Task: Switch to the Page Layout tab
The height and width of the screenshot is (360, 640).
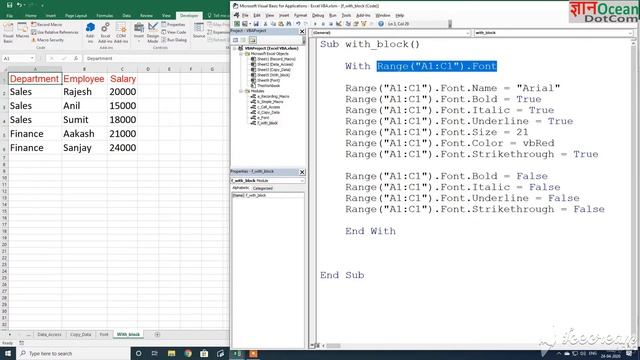Action: [x=76, y=16]
